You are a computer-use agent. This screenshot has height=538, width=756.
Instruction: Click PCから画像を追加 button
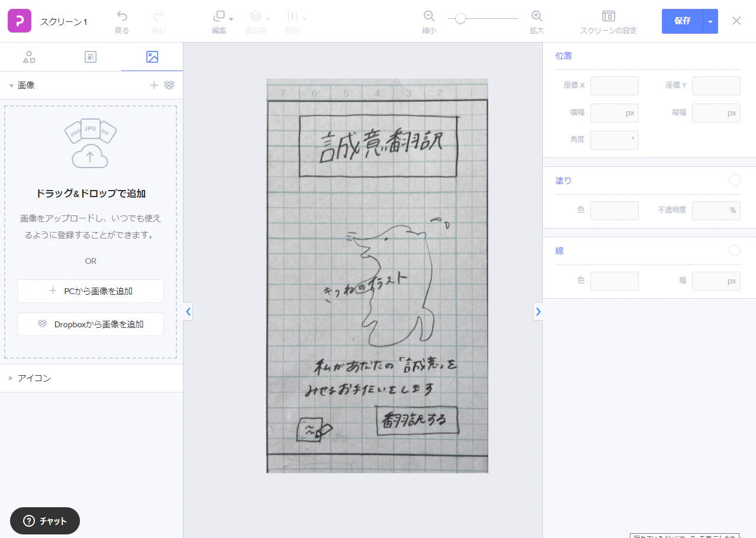click(x=91, y=291)
